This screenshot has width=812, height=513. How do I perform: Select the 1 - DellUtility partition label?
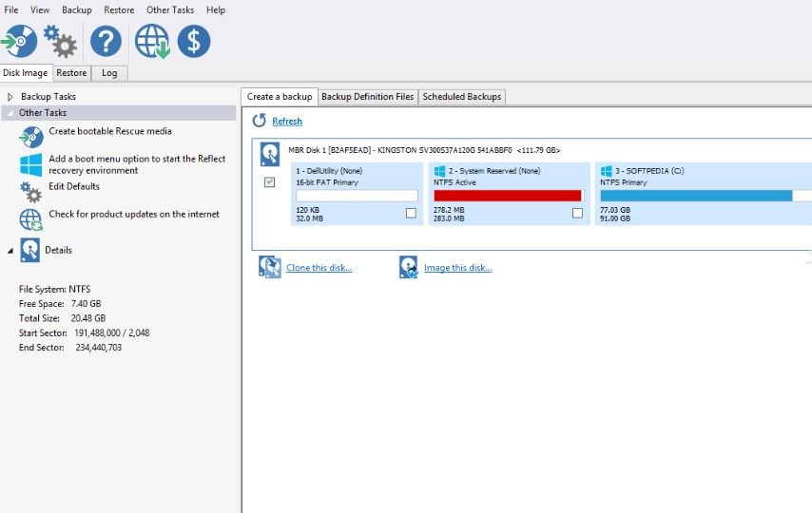pos(329,171)
